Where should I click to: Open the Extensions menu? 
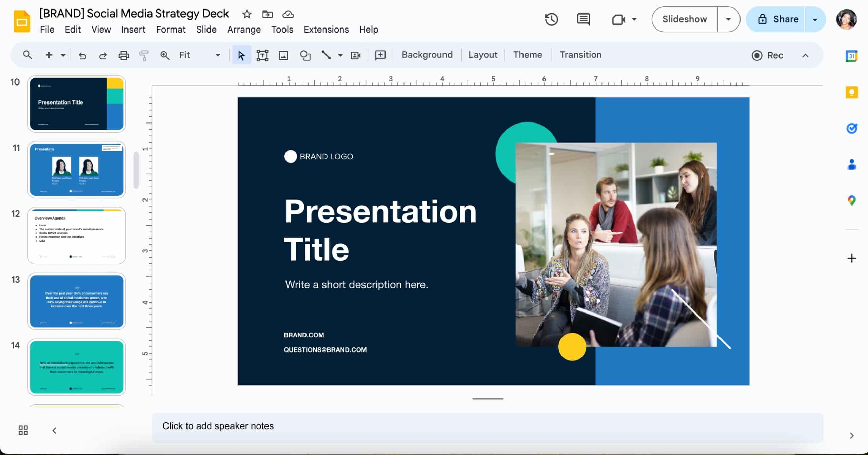click(x=326, y=30)
